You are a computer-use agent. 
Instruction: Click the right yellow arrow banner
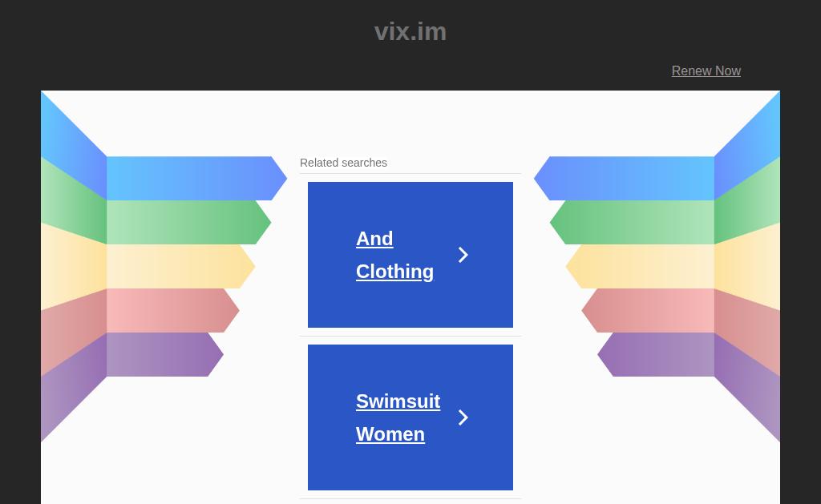(x=640, y=266)
